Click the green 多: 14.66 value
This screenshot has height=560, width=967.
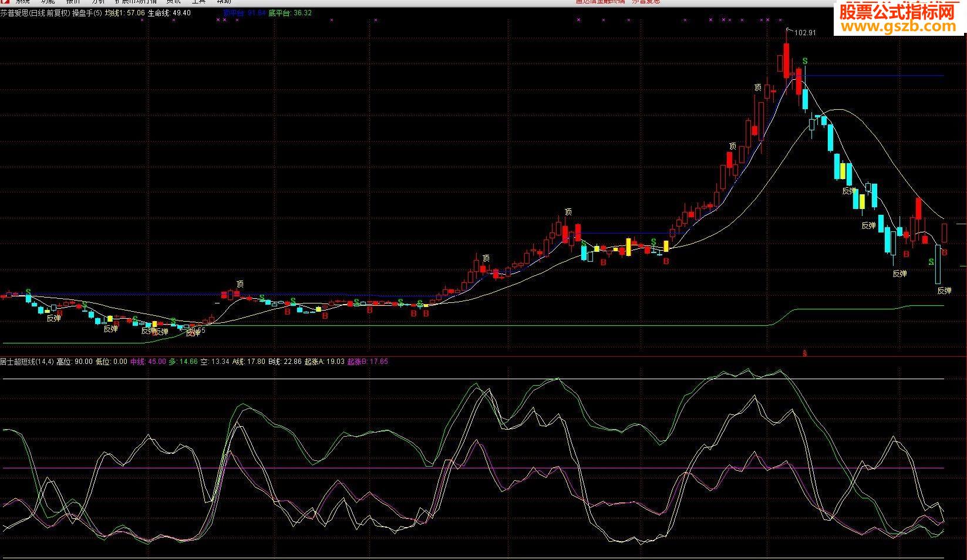click(x=183, y=362)
